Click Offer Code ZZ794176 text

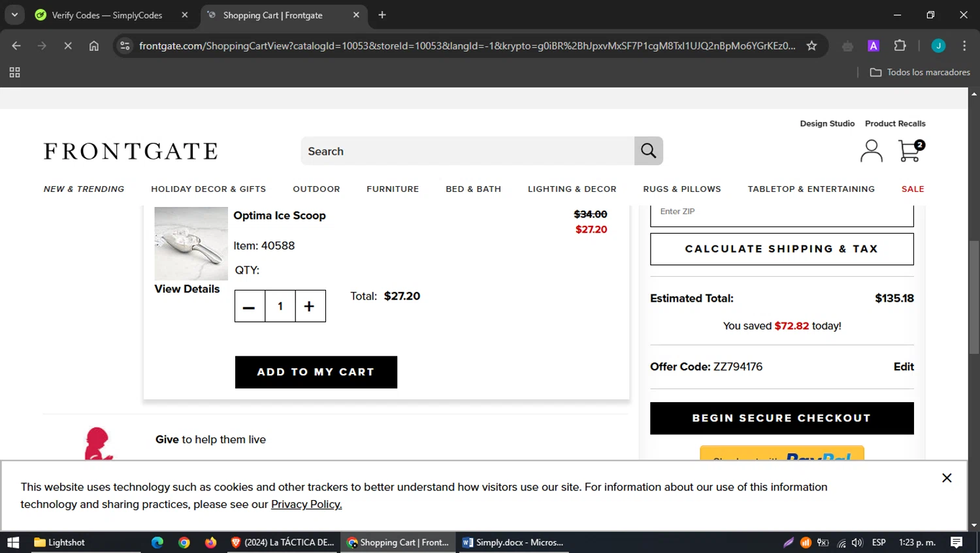click(x=706, y=367)
